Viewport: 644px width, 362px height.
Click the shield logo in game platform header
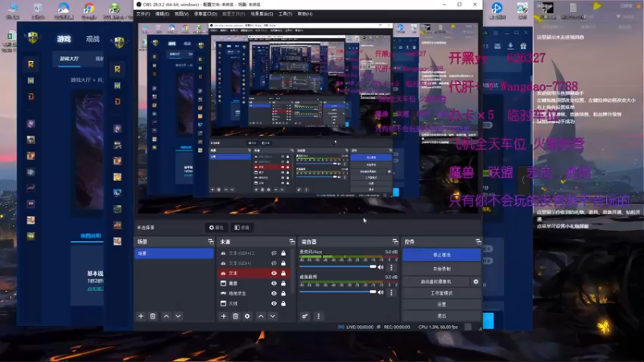point(33,38)
